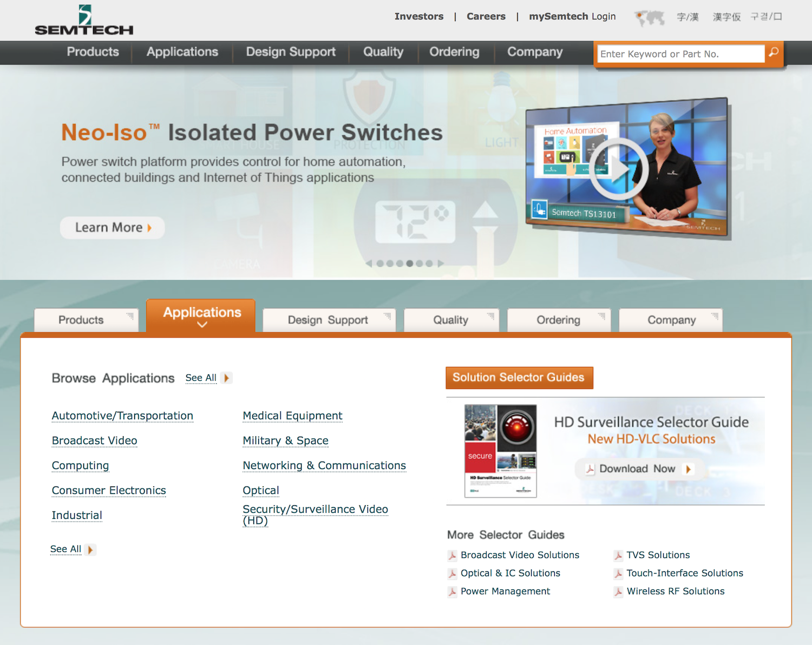Select the first carousel dot indicator
This screenshot has width=812, height=645.
[380, 264]
